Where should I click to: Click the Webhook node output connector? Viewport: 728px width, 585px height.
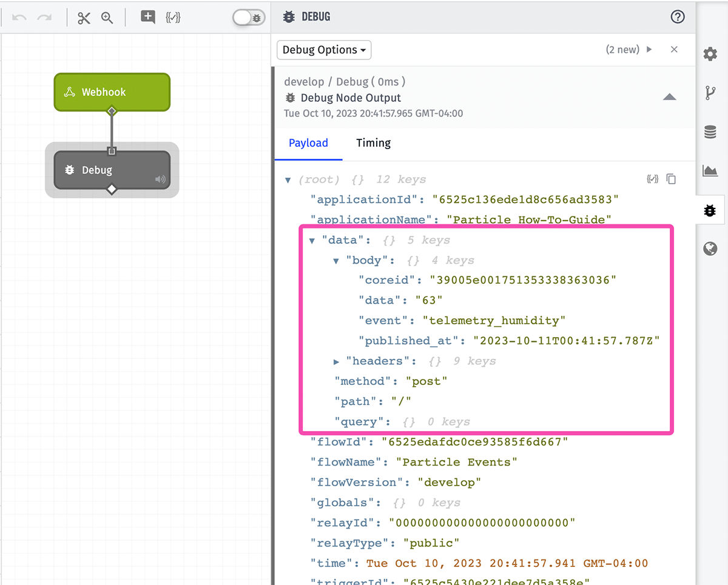[x=112, y=111]
